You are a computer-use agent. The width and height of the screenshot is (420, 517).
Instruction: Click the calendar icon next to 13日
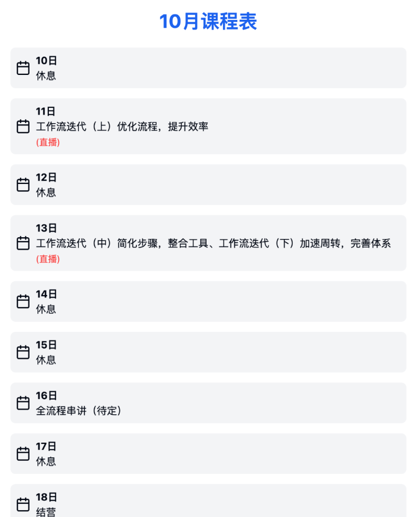(23, 243)
